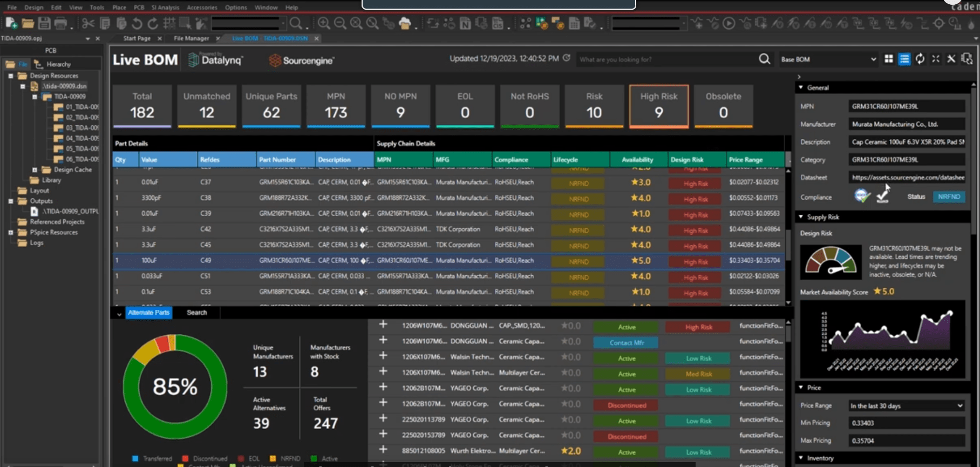Toggle the NO MPN filter card
This screenshot has height=467, width=980.
pyautogui.click(x=400, y=106)
